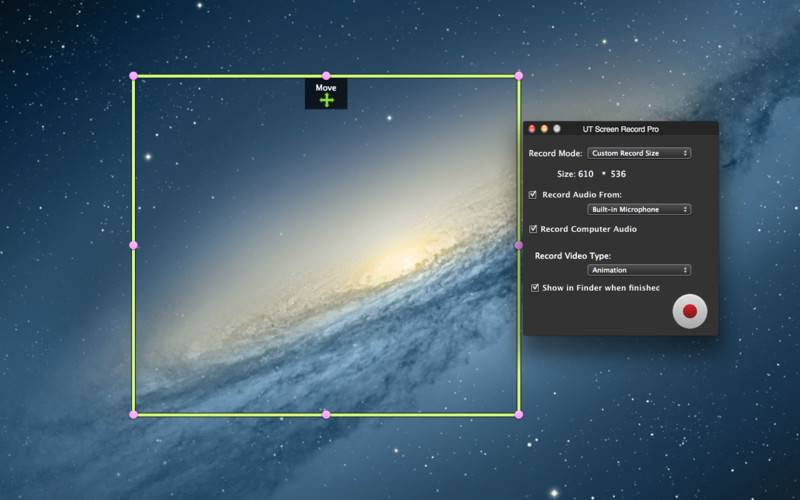Select the left-middle edge handle
This screenshot has height=500, width=800.
pos(133,245)
